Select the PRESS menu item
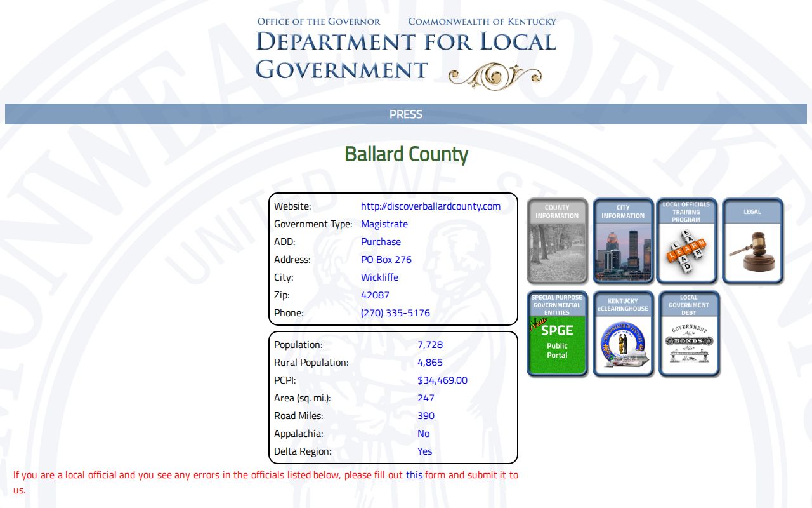Image resolution: width=812 pixels, height=508 pixels. coord(406,114)
